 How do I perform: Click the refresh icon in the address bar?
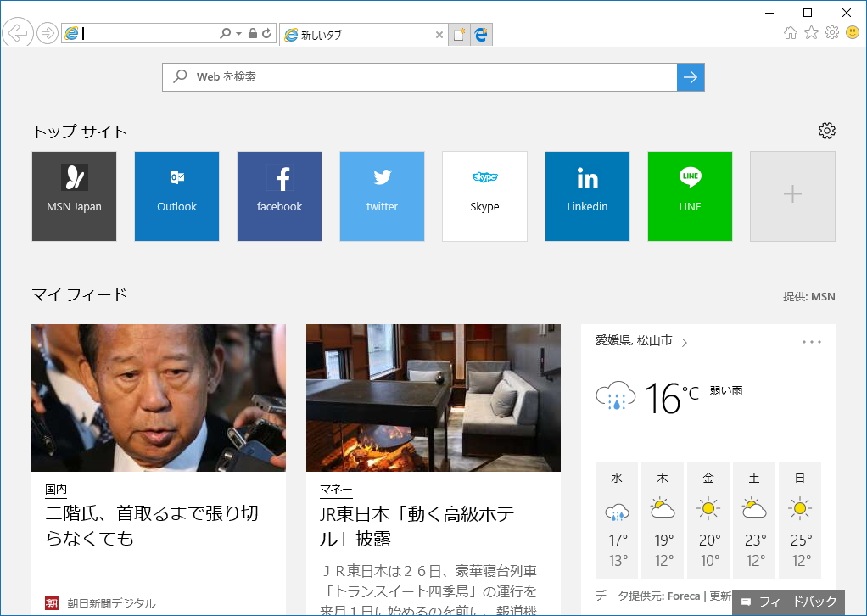pos(265,32)
